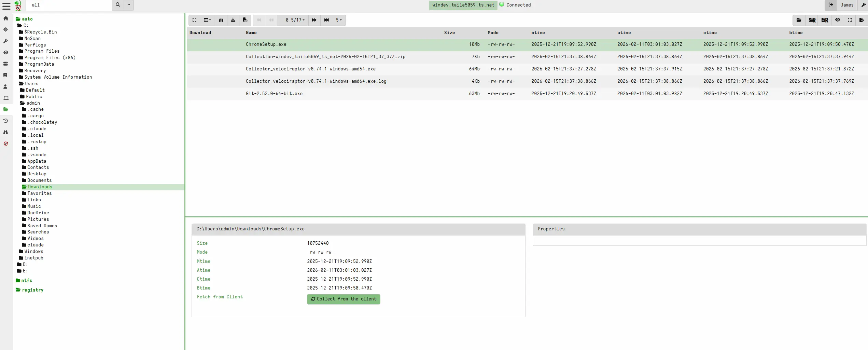The height and width of the screenshot is (350, 868).
Task: Click the windev.taile5059.ts.net client label
Action: click(x=463, y=5)
